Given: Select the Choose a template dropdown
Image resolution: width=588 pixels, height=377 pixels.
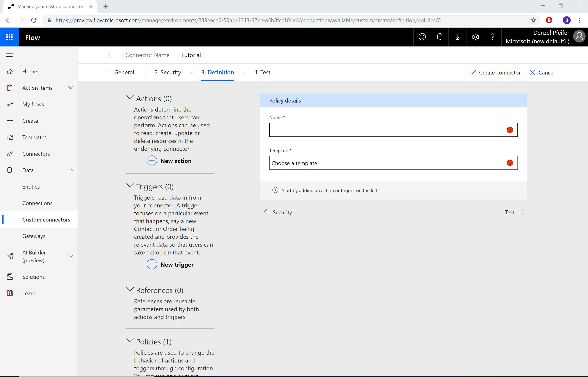Looking at the screenshot, I should [x=393, y=163].
